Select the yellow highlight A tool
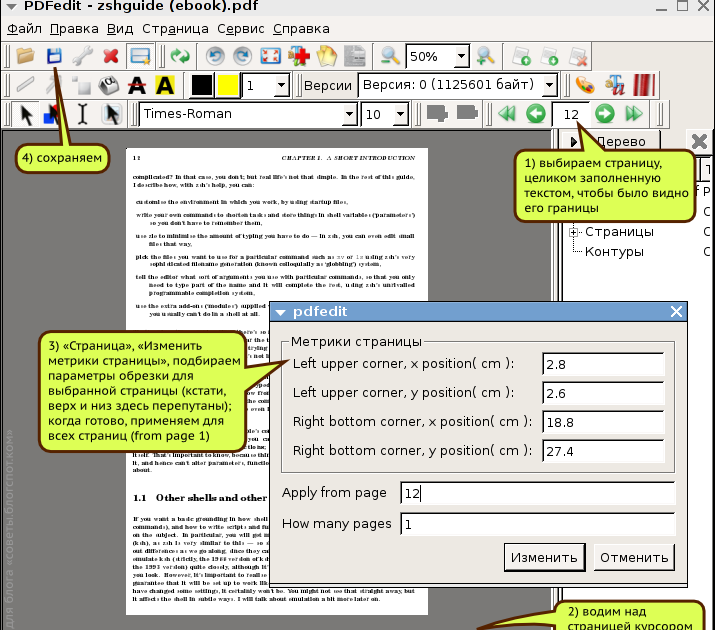 pyautogui.click(x=165, y=85)
